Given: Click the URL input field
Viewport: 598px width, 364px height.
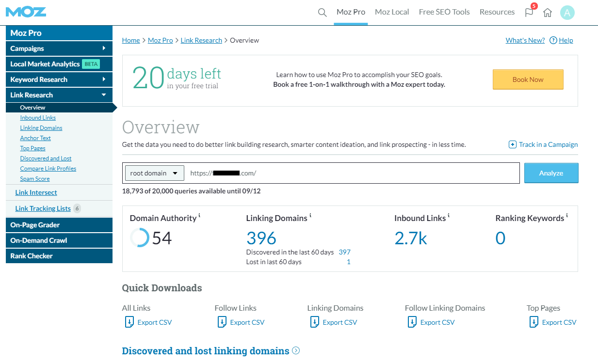Looking at the screenshot, I should pos(353,173).
